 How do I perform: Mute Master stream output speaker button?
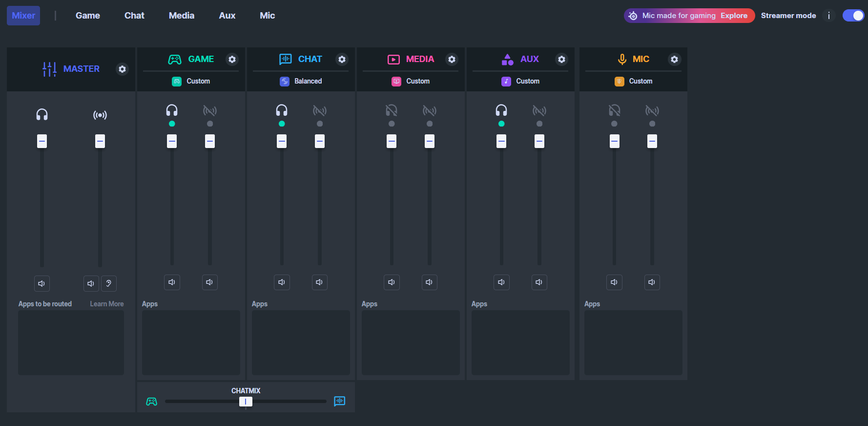pyautogui.click(x=91, y=283)
